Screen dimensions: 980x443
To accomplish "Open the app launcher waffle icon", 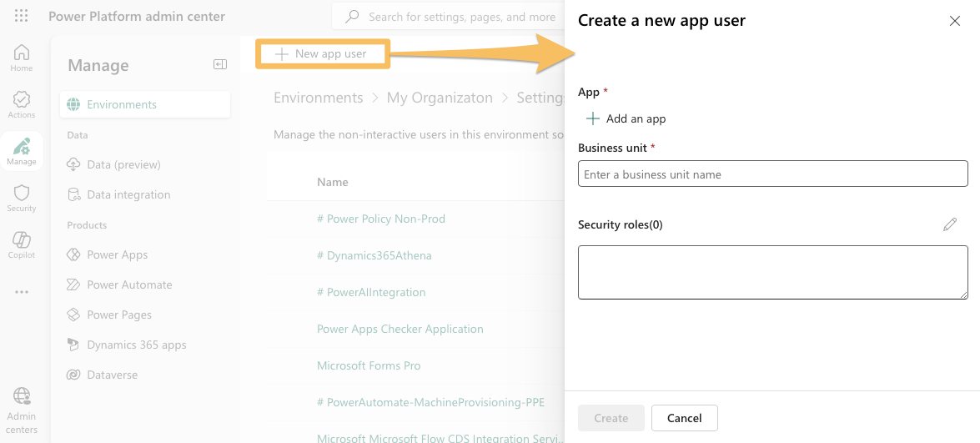I will pos(22,17).
